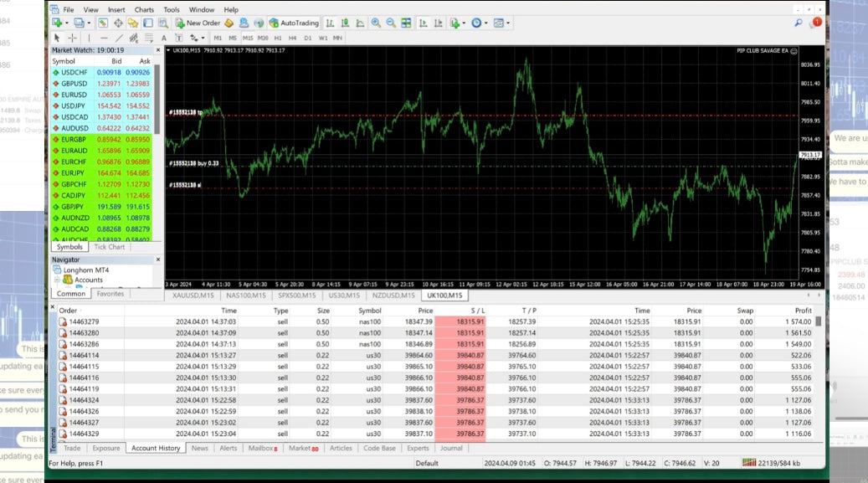The width and height of the screenshot is (868, 483).
Task: Toggle chart shift
Action: point(438,23)
